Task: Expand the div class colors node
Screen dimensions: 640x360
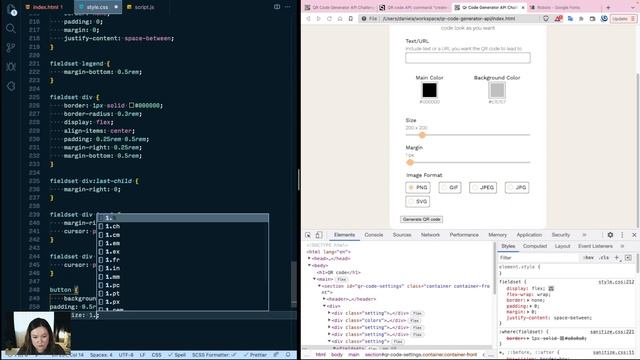Action: tap(329, 320)
